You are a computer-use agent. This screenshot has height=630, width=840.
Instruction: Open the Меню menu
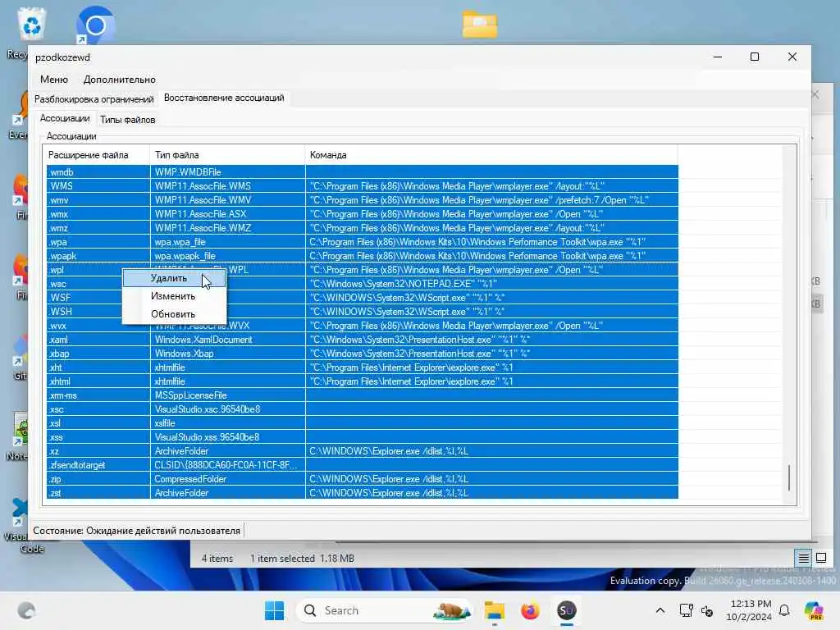[x=54, y=80]
